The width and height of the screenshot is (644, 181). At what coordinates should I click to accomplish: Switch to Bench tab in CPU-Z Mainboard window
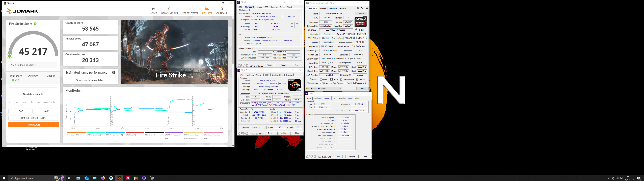pyautogui.click(x=282, y=7)
